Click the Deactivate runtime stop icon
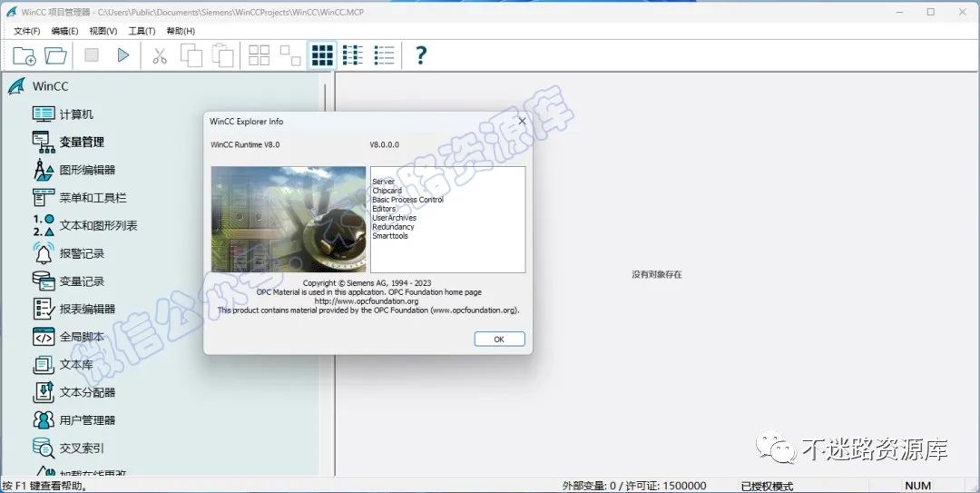Screen dimensions: 980x493 (92, 55)
